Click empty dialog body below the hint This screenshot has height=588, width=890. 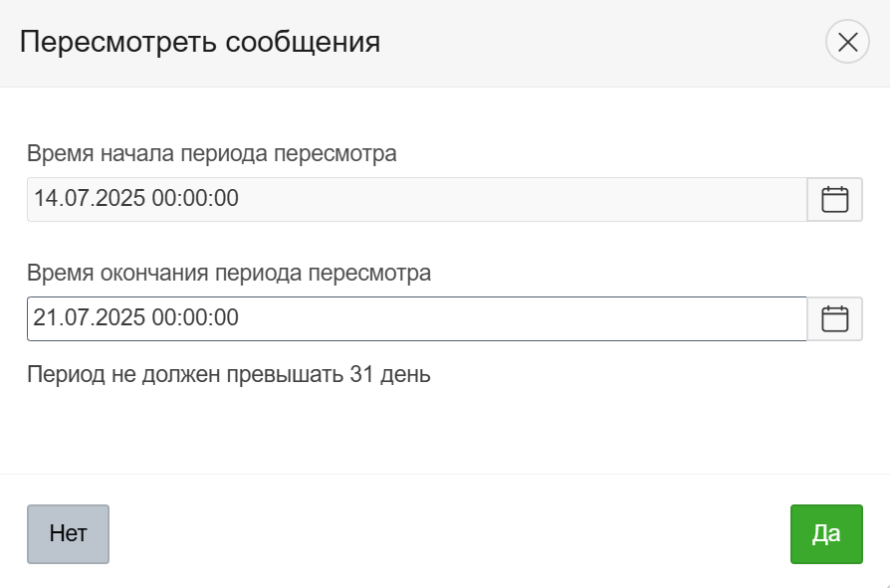[448, 428]
